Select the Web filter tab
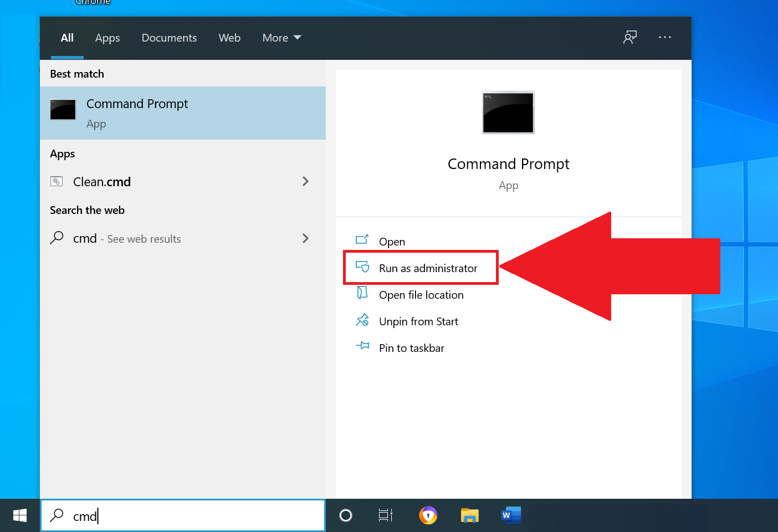The image size is (778, 532). coord(229,38)
